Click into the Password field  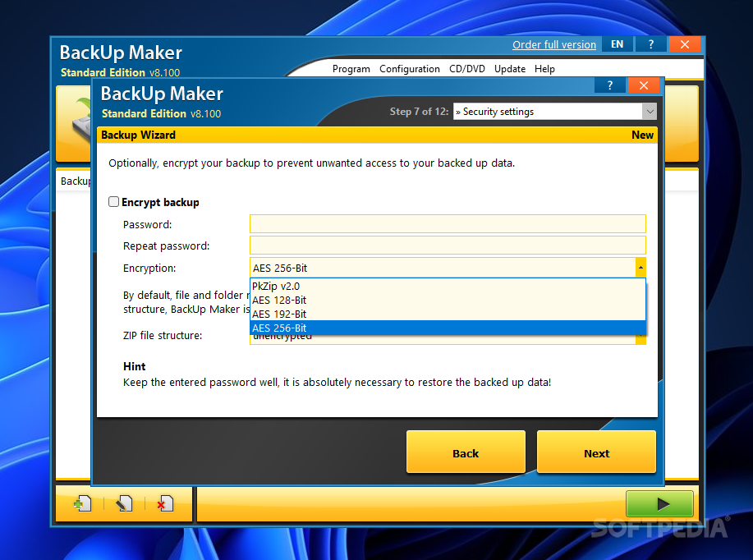(448, 224)
